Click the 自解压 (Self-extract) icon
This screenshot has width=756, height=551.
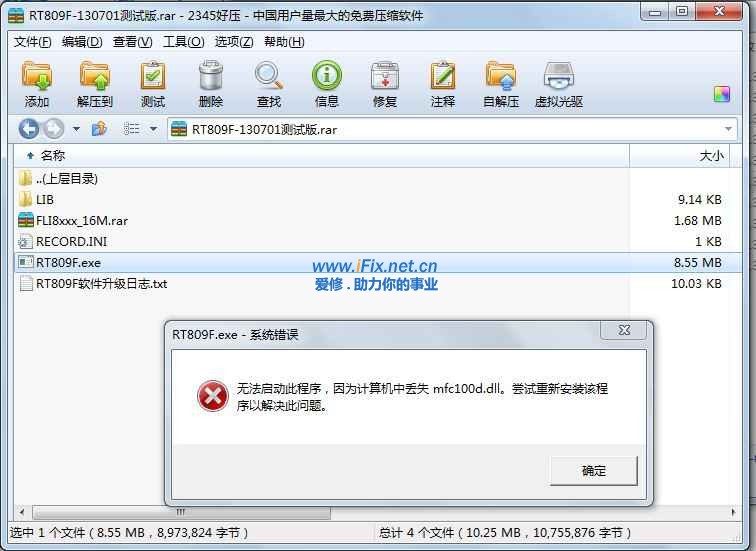pyautogui.click(x=501, y=84)
